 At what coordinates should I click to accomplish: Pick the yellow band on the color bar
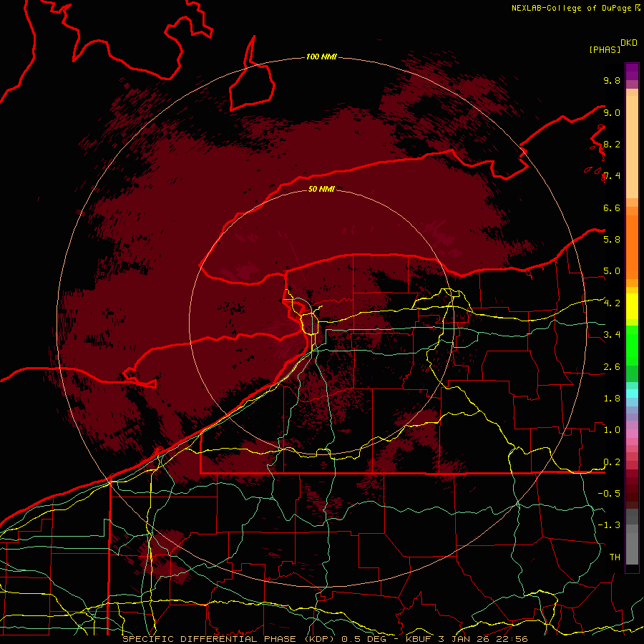click(x=632, y=306)
